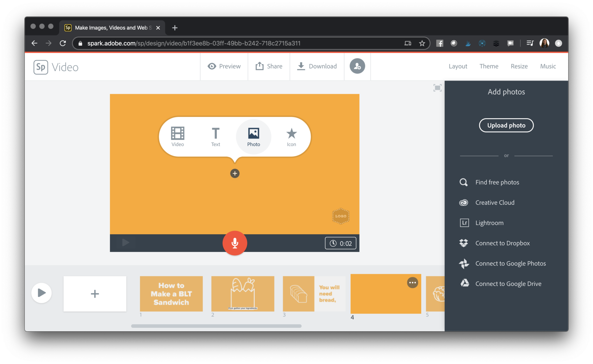Viewport: 593px width, 364px height.
Task: Click the Upload photo button
Action: [506, 125]
